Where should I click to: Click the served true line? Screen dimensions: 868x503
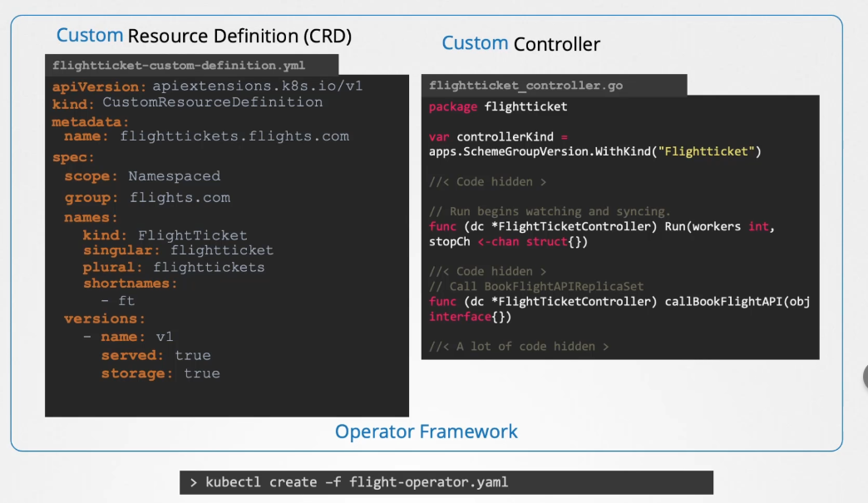tap(155, 355)
